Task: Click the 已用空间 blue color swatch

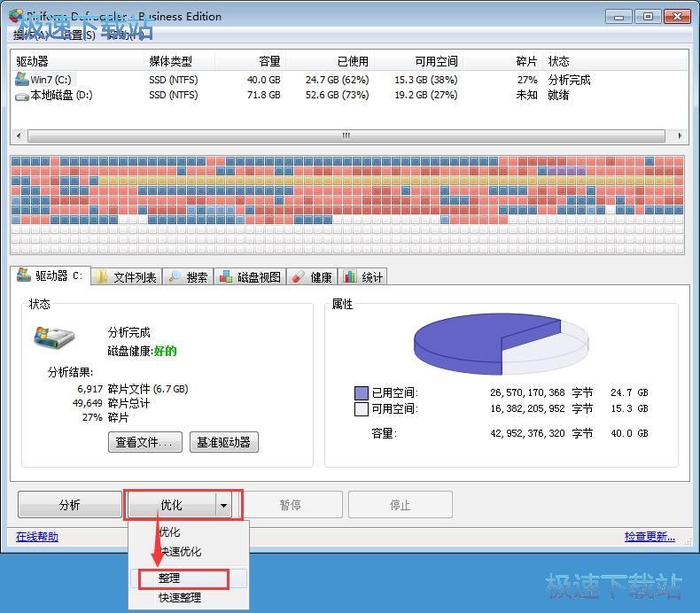Action: pyautogui.click(x=362, y=393)
